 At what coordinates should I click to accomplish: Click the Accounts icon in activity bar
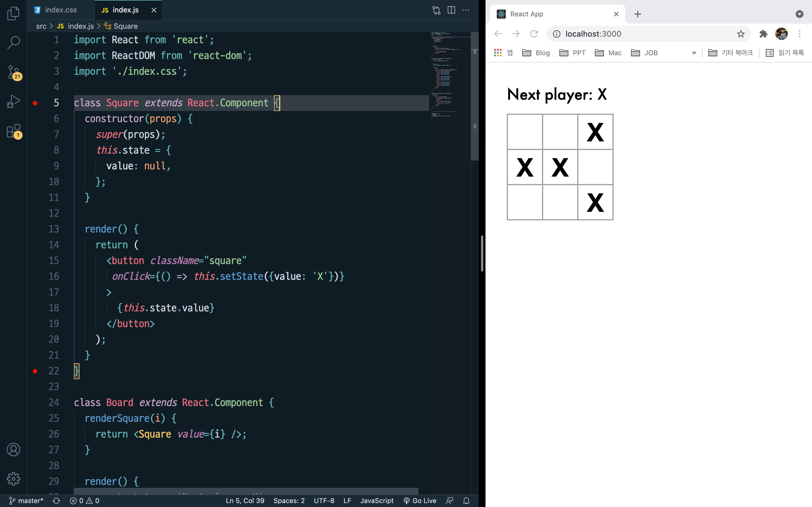coord(14,450)
